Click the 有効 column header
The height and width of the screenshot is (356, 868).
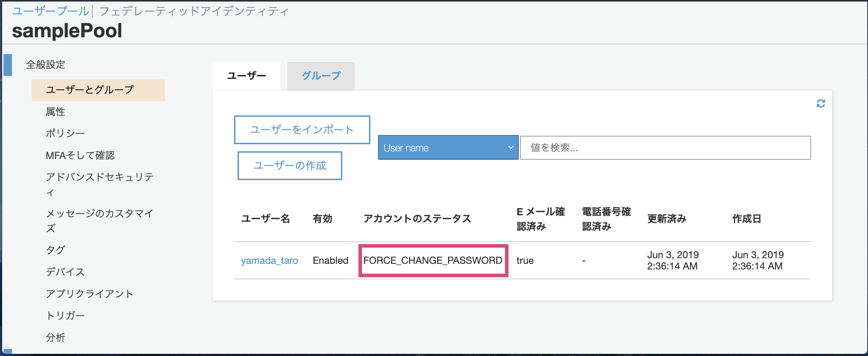coord(323,219)
